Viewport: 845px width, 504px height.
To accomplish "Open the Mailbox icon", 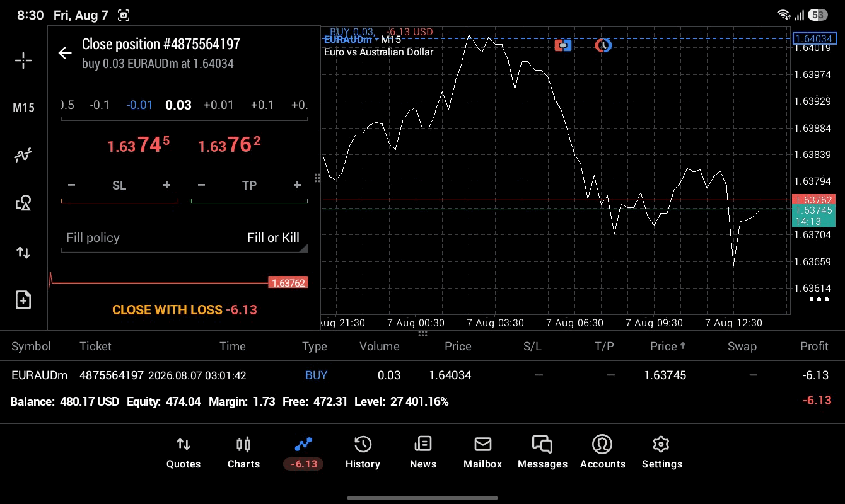I will click(482, 453).
